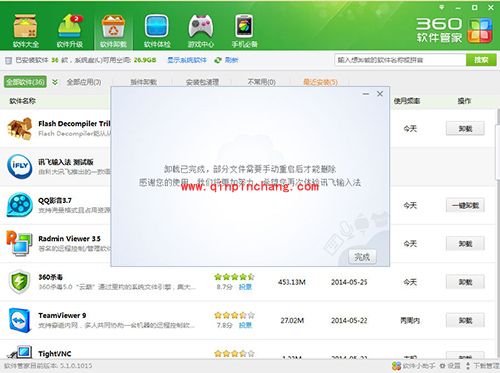Click the 刷新 refresh link text
The width and height of the screenshot is (500, 373).
pyautogui.click(x=231, y=60)
